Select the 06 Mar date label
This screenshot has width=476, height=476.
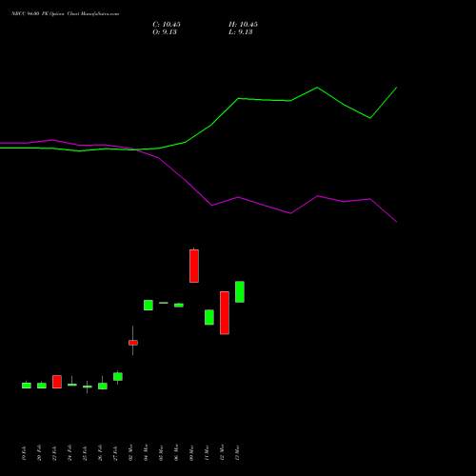(x=176, y=453)
